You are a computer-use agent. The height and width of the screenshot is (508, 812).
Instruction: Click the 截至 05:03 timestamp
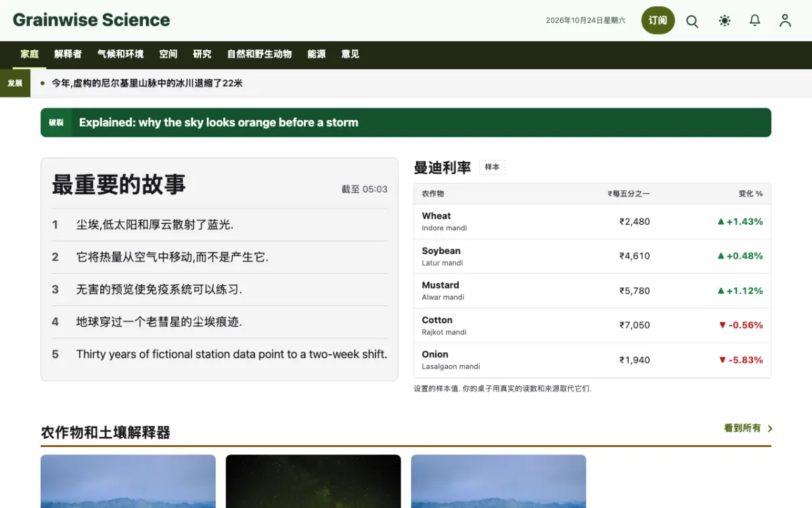pos(365,189)
